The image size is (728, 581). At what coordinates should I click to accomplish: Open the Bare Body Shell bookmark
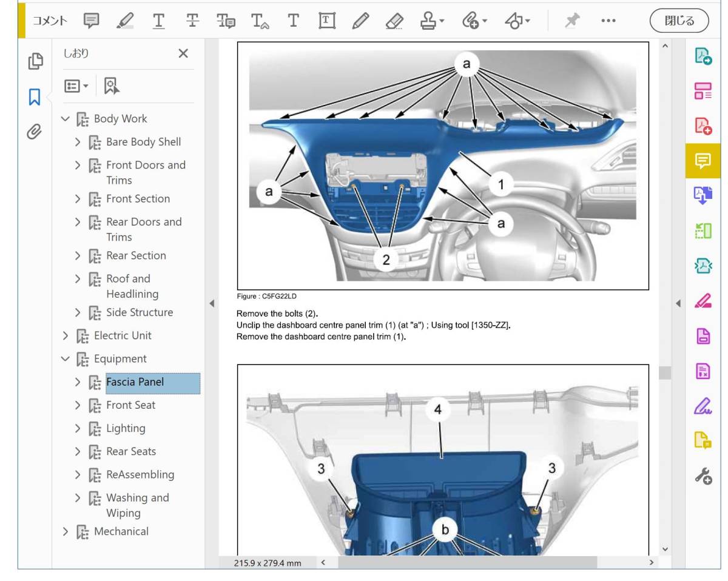click(x=143, y=142)
